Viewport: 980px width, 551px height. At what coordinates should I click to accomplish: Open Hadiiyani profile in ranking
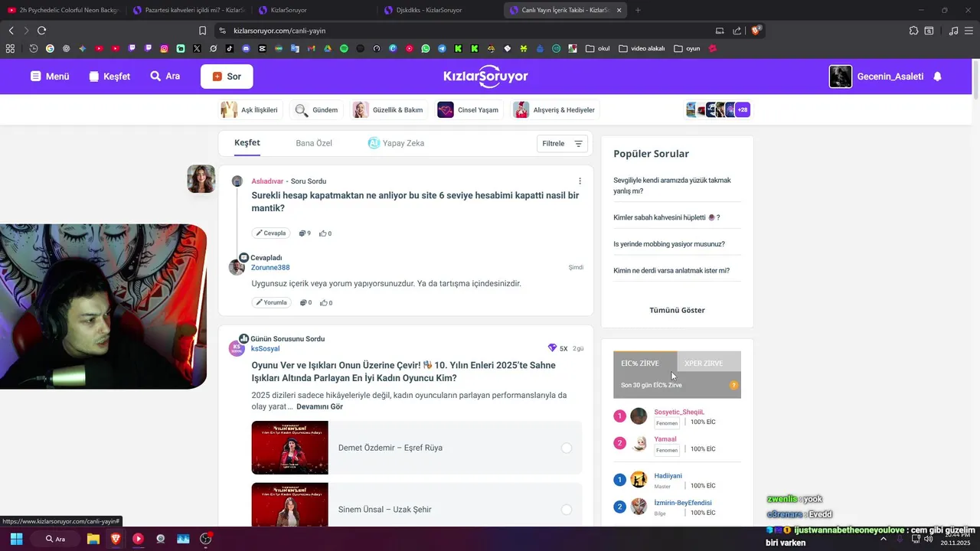668,475
